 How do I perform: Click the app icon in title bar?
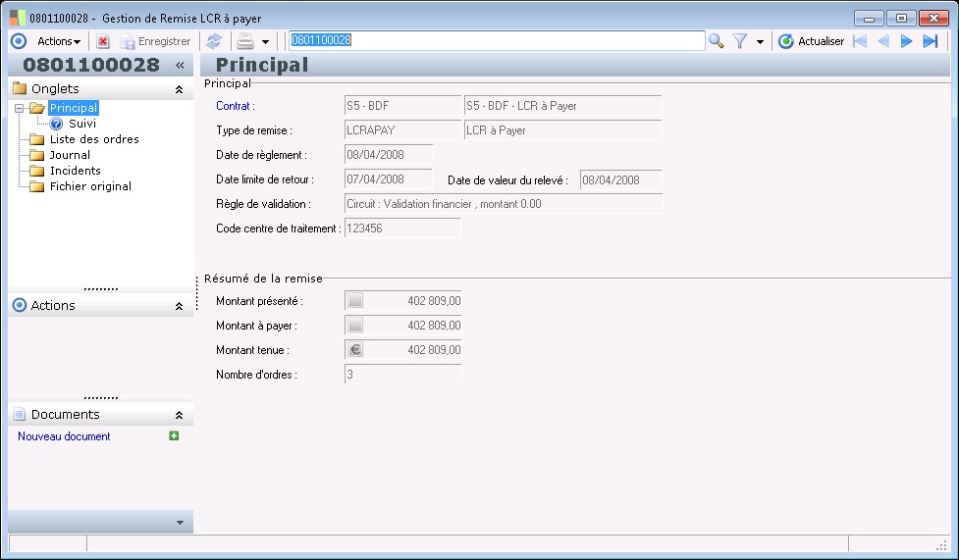click(19, 18)
